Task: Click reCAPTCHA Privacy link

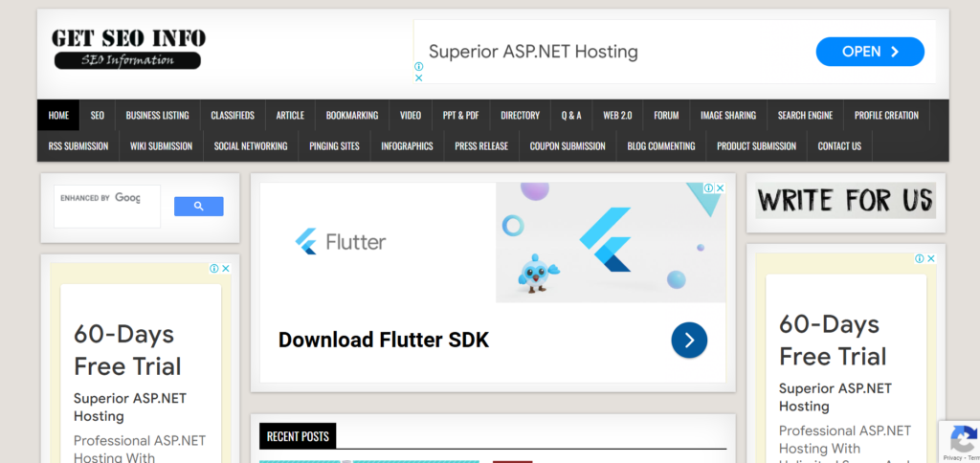Action: (x=952, y=458)
